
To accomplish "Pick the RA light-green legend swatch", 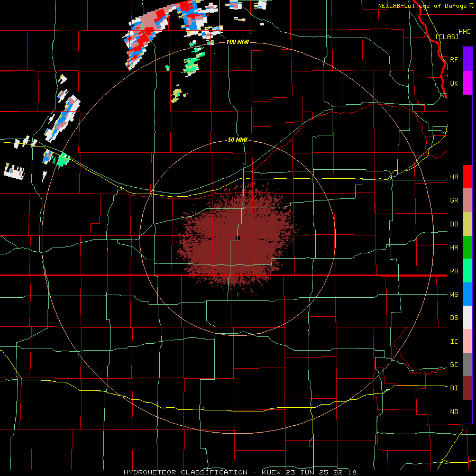I will (467, 271).
